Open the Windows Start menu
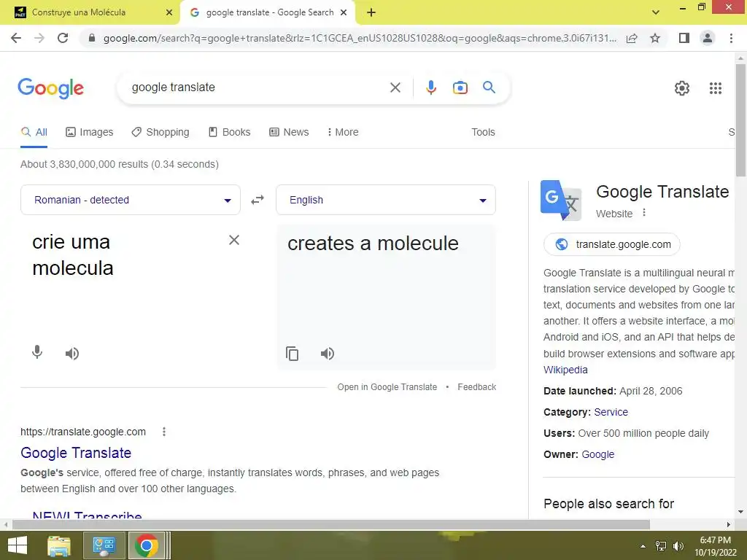Viewport: 747px width, 560px height. [18, 545]
